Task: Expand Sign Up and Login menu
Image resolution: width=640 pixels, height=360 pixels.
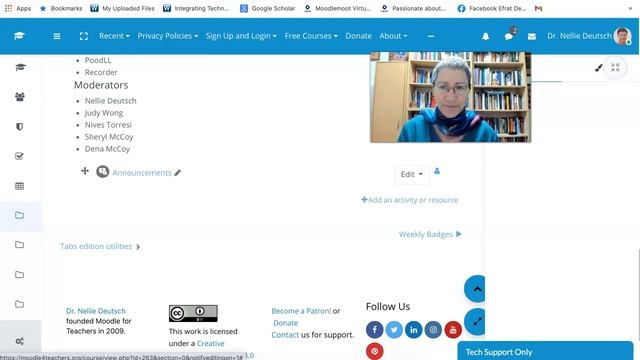Action: coord(241,36)
